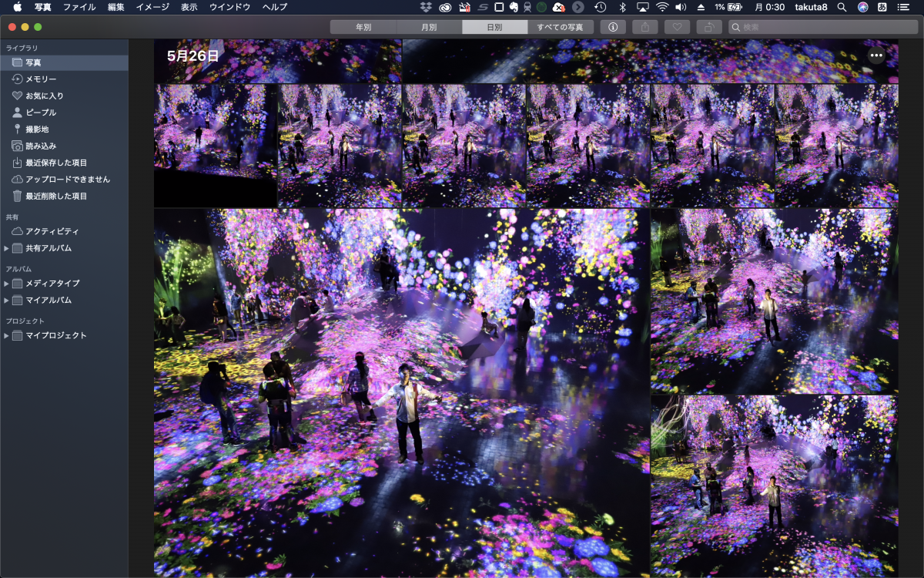Screen dimensions: 924x578
Task: Open the ウインドウ menu
Action: click(230, 7)
